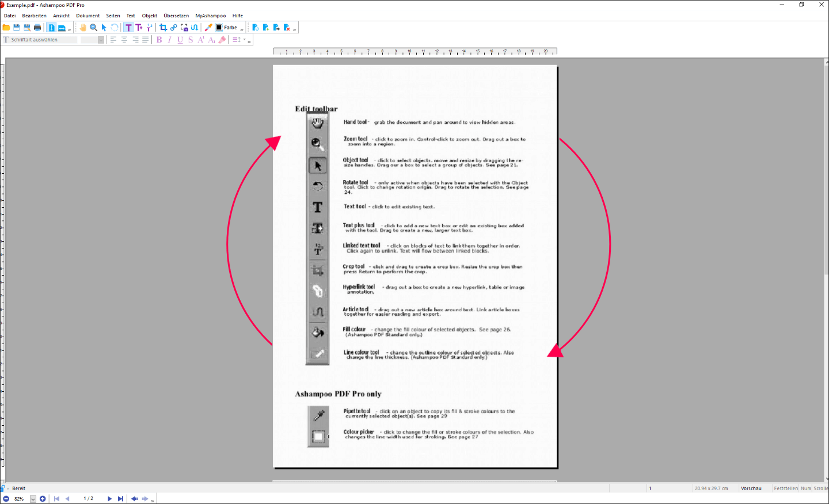
Task: Click the Save As disk icon with pencil
Action: 27,28
